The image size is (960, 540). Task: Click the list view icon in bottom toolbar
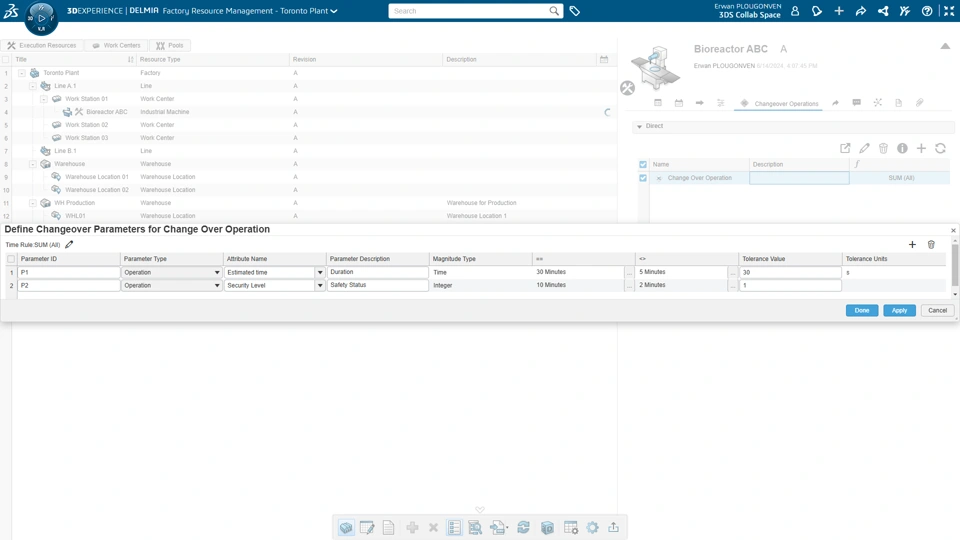pos(454,527)
